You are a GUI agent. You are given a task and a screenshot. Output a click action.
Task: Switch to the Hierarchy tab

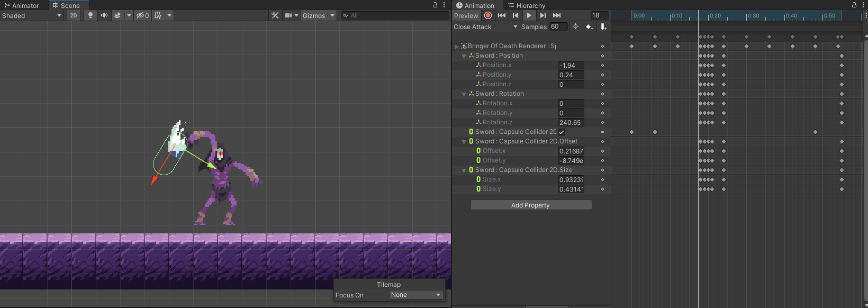[527, 5]
